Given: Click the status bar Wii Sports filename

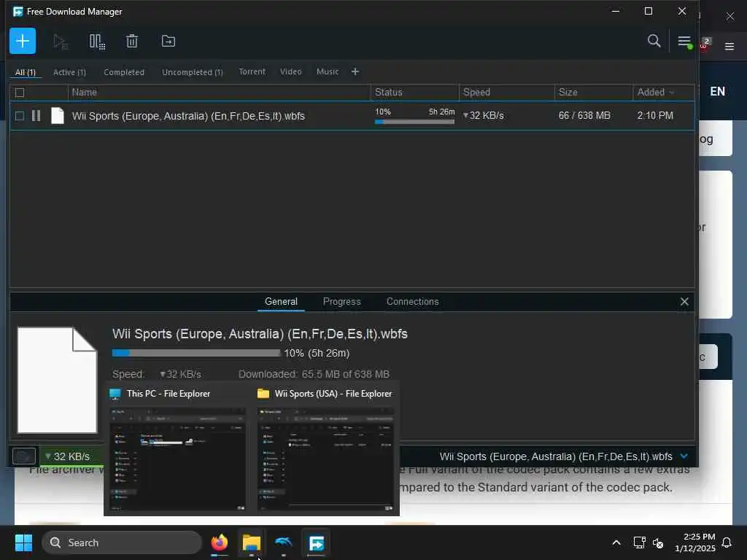Looking at the screenshot, I should click(x=556, y=456).
